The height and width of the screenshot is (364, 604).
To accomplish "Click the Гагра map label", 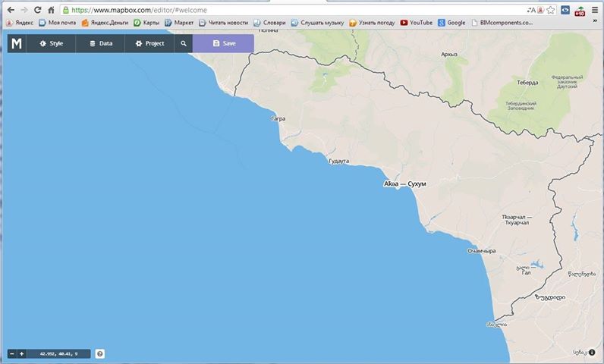I will tap(278, 119).
